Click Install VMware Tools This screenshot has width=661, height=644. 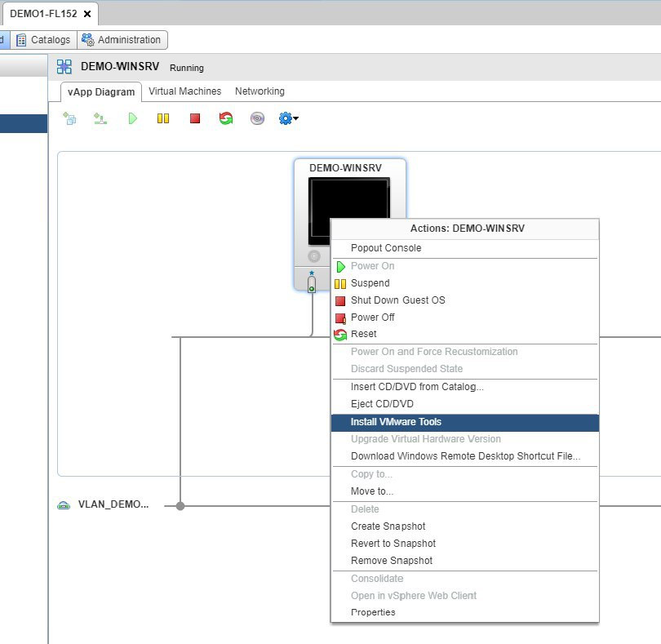click(x=465, y=422)
